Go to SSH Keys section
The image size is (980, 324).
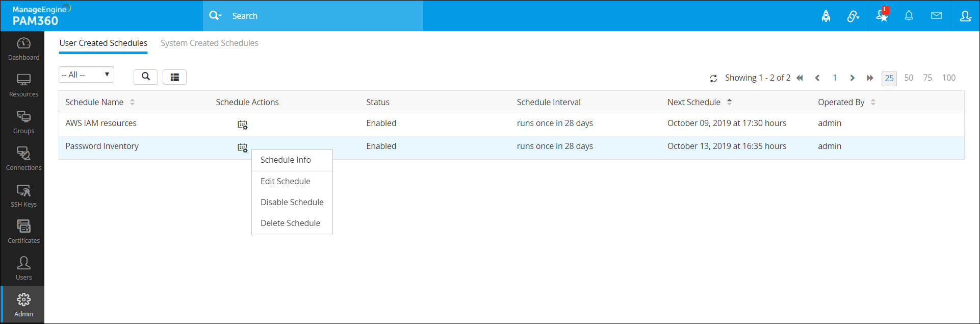click(23, 196)
